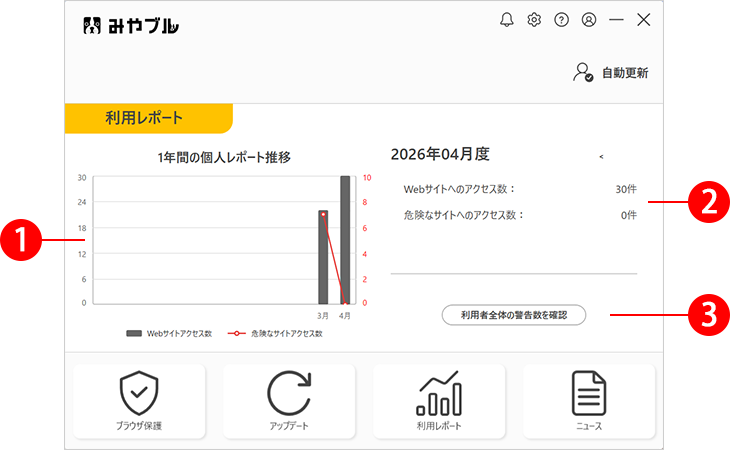Image resolution: width=730 pixels, height=450 pixels.
Task: Select the 利用レポート yellow tab
Action: [149, 118]
